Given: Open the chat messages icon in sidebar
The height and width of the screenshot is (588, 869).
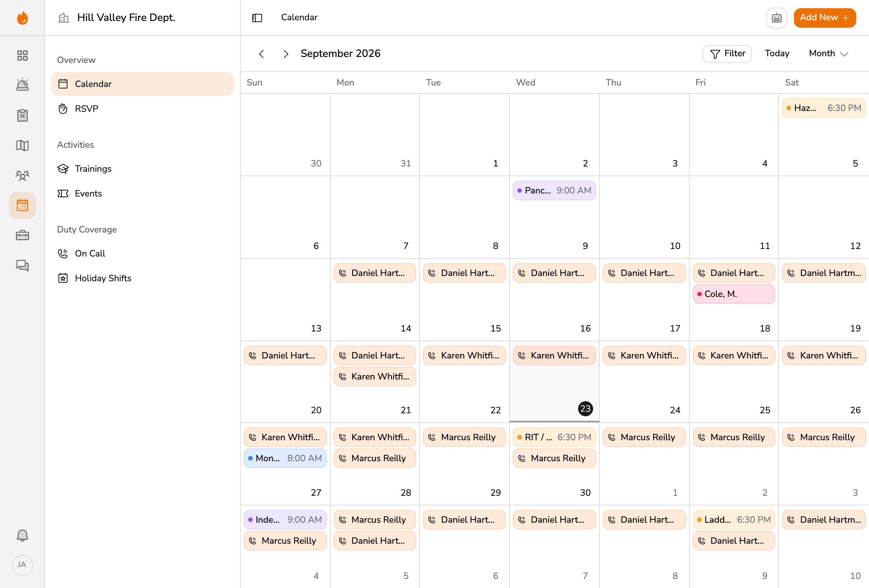Looking at the screenshot, I should [x=22, y=265].
